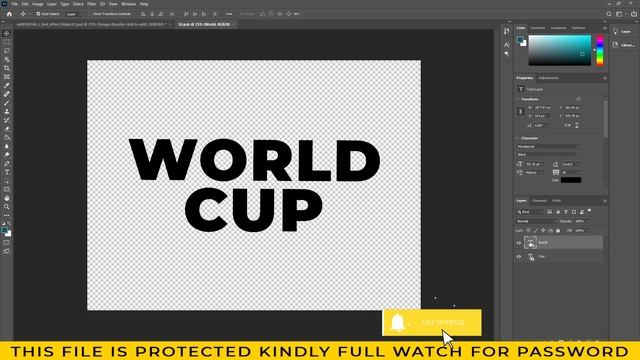This screenshot has height=360, width=640.
Task: Select the Dodge tool
Action: click(x=7, y=155)
